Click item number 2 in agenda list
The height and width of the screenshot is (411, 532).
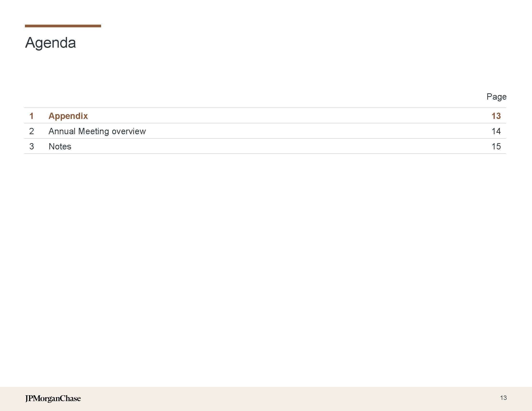pos(31,131)
